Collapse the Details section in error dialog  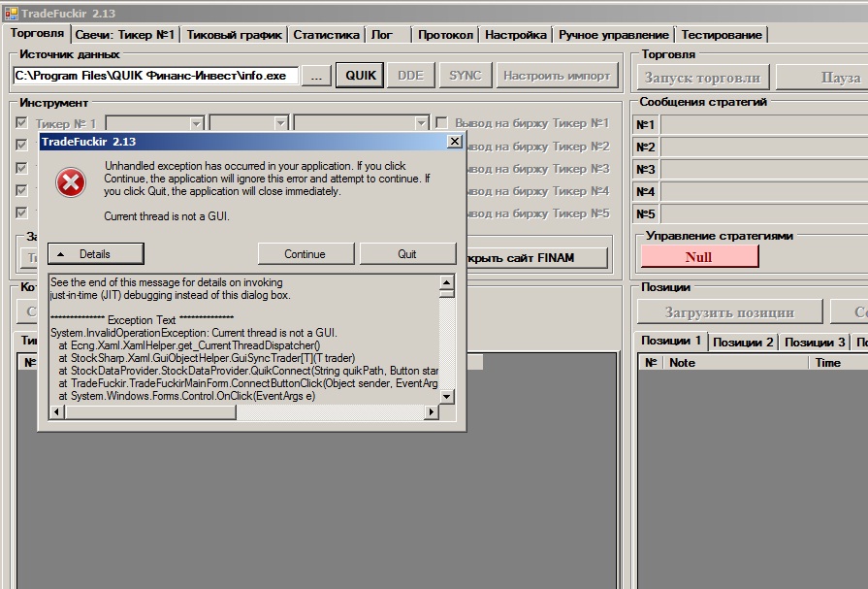coord(95,254)
